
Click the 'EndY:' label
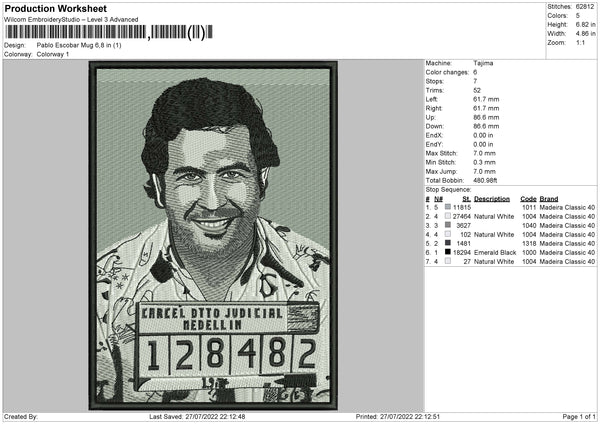(434, 144)
